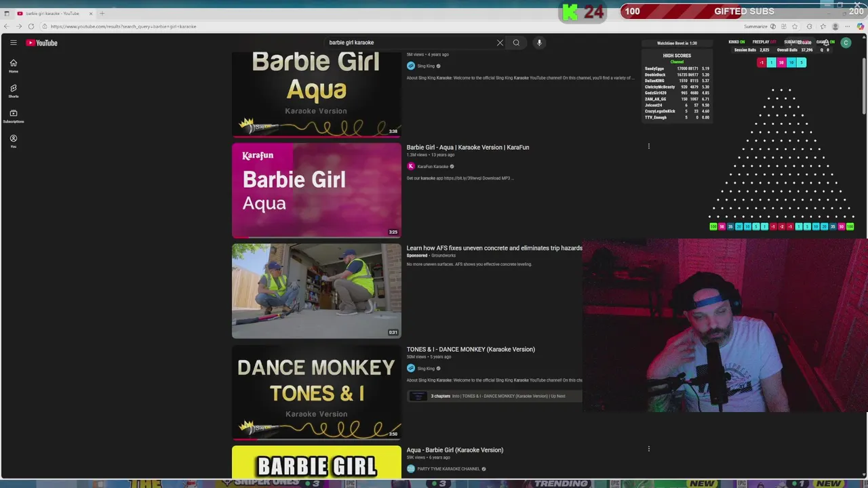Open YouTube account avatar C
868x488 pixels.
tap(846, 43)
